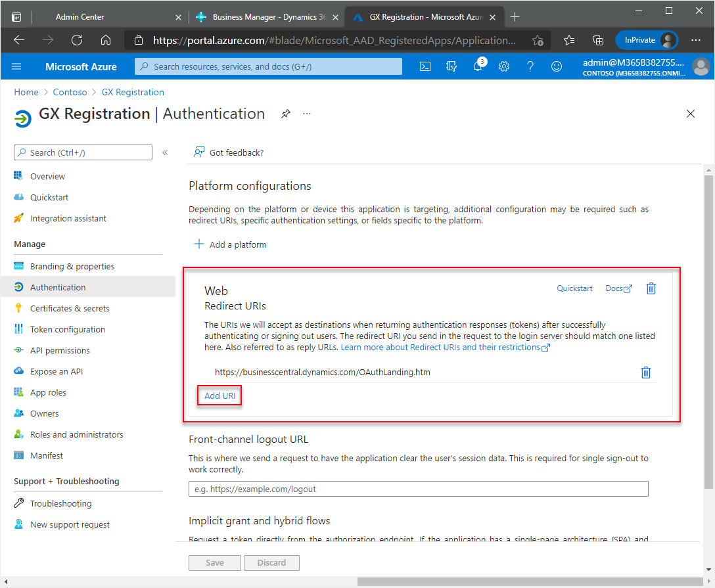
Task: Open the Quickstart link in Web section
Action: pyautogui.click(x=574, y=288)
